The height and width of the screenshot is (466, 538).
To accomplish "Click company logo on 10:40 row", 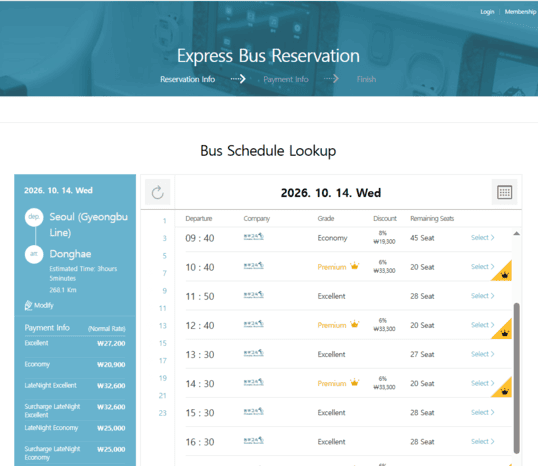I will pos(254,266).
